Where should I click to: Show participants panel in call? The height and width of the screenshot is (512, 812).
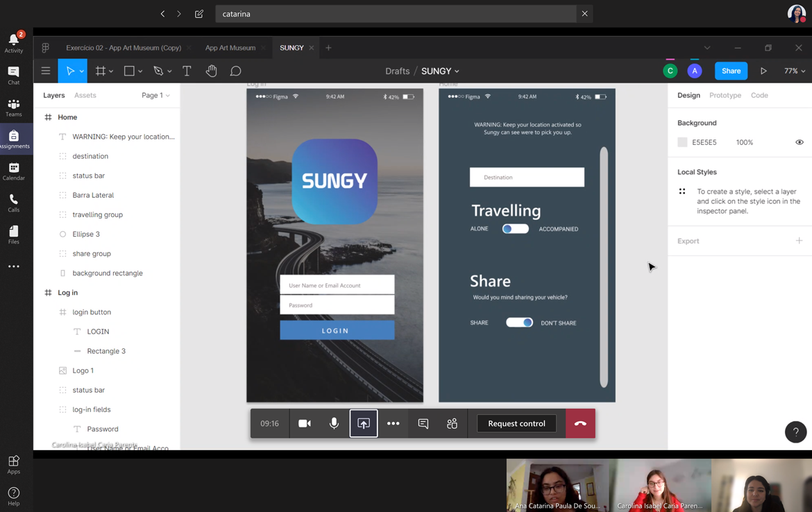click(x=452, y=423)
